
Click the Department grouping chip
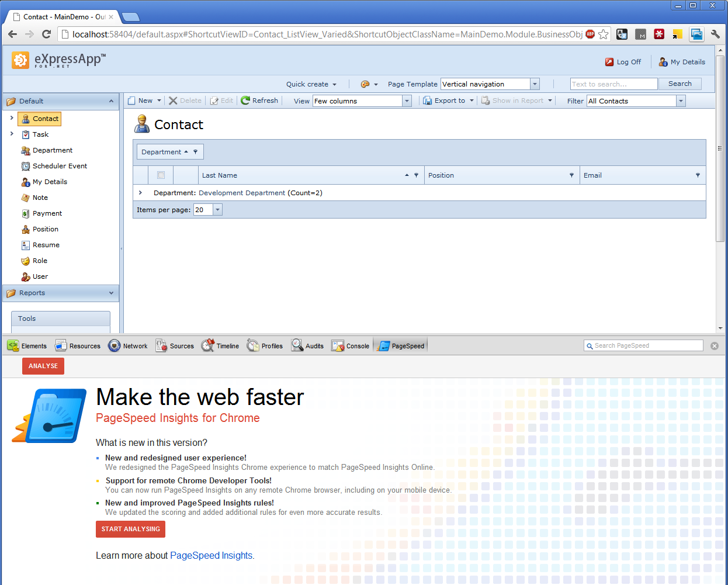[x=170, y=152]
